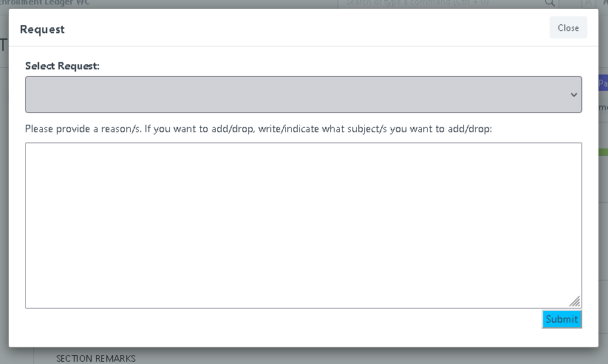Click the large 'T' heading at left edge
The height and width of the screenshot is (364, 608).
pyautogui.click(x=4, y=45)
